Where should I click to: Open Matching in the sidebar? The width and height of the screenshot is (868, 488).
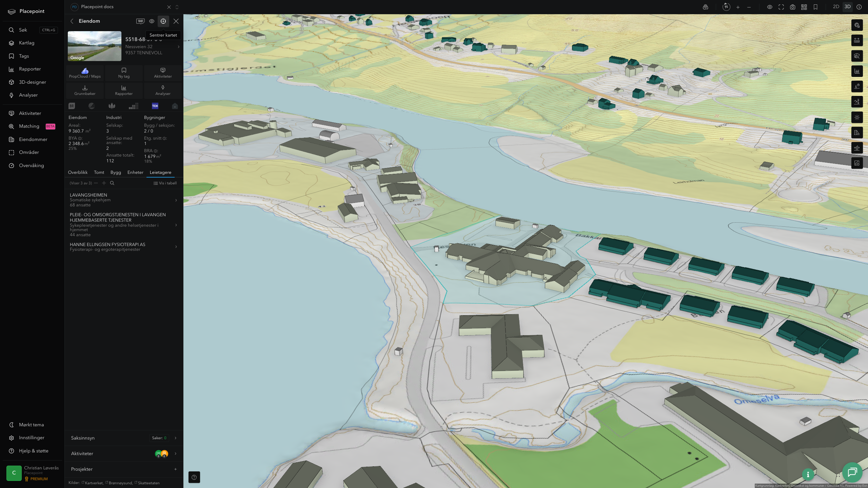coord(32,126)
